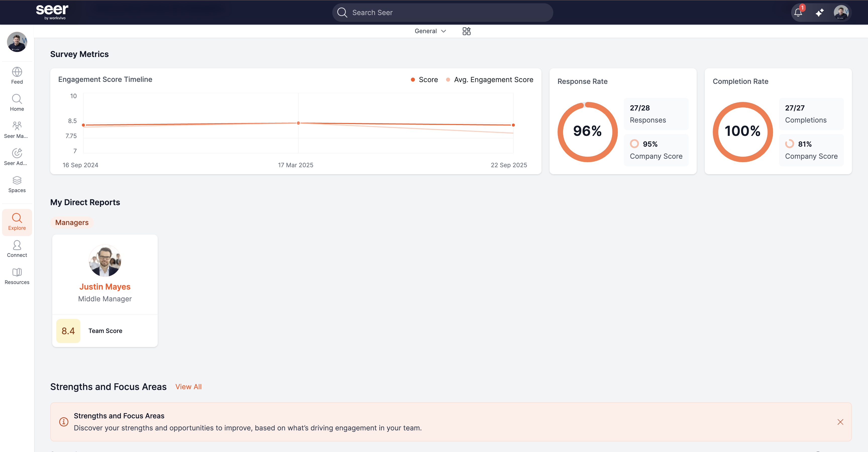This screenshot has width=868, height=452.
Task: Open Connect person icon in sidebar
Action: pos(17,245)
